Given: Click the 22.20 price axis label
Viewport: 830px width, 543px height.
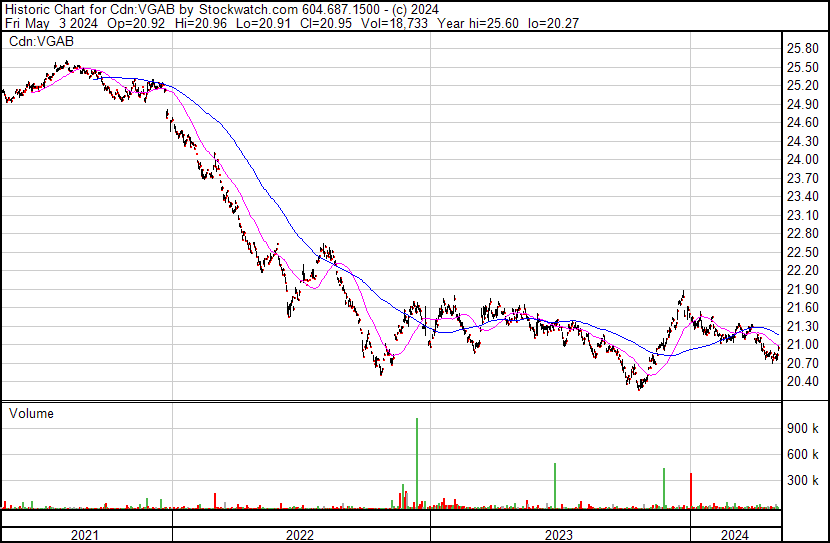Looking at the screenshot, I should pyautogui.click(x=802, y=270).
